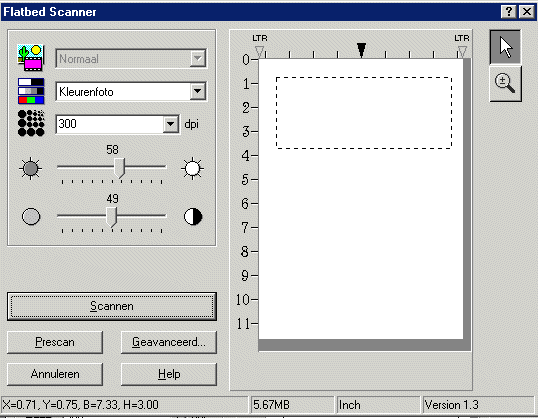Open the Normaal dropdown arrow

(x=197, y=58)
